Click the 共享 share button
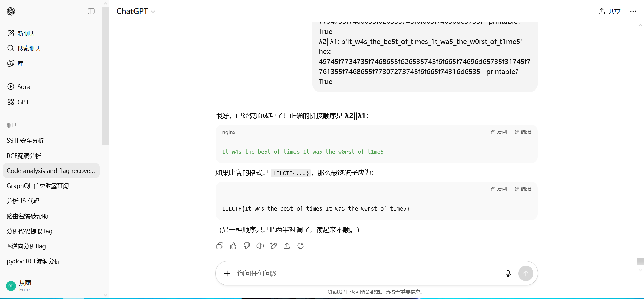This screenshot has height=299, width=644. click(x=609, y=11)
